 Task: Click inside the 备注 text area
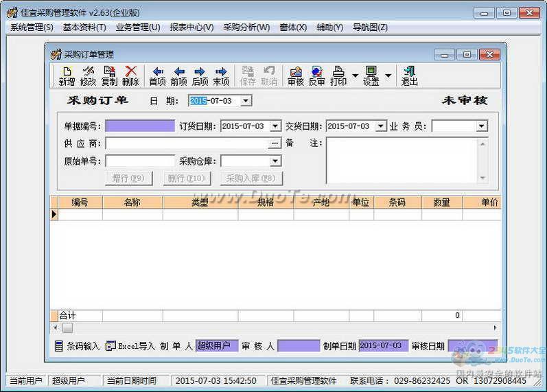point(401,161)
